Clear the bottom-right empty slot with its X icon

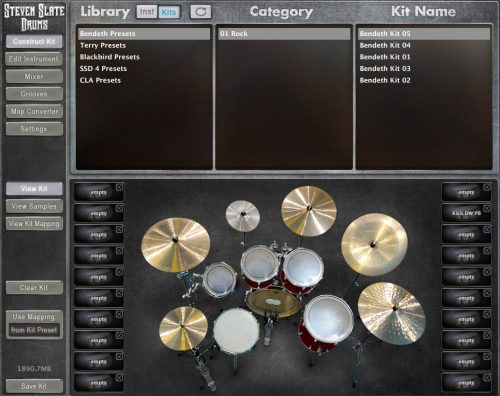(487, 378)
